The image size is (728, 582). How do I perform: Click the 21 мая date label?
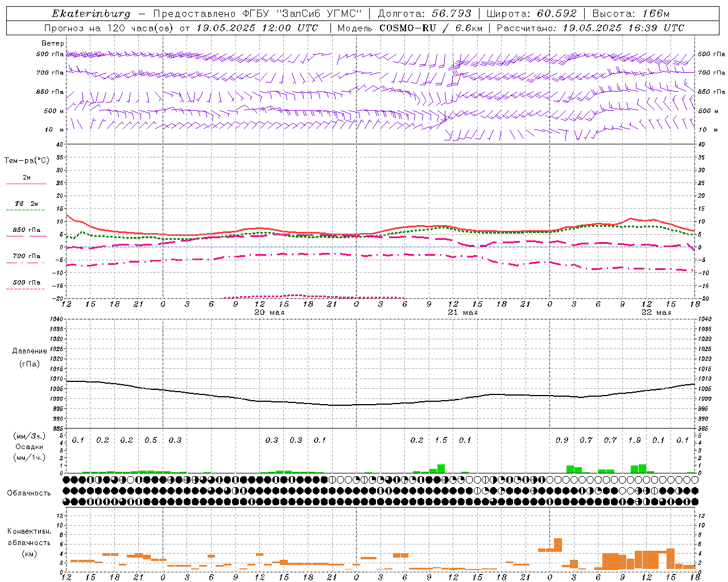pyautogui.click(x=462, y=313)
